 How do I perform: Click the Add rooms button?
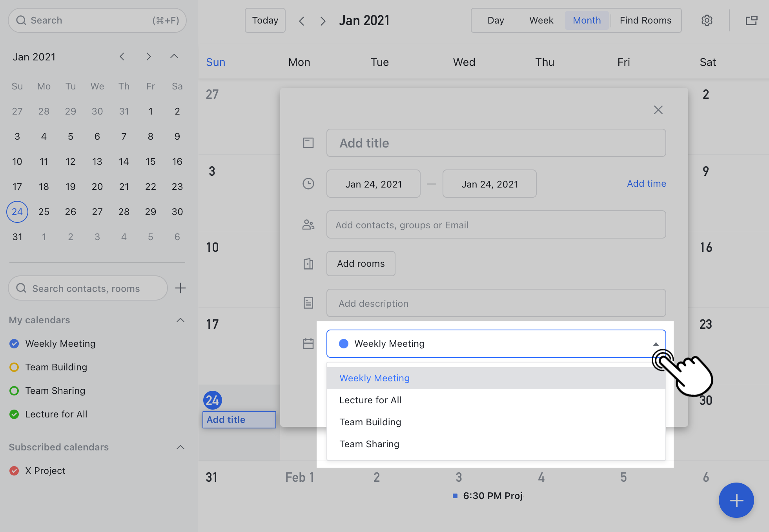pyautogui.click(x=361, y=263)
